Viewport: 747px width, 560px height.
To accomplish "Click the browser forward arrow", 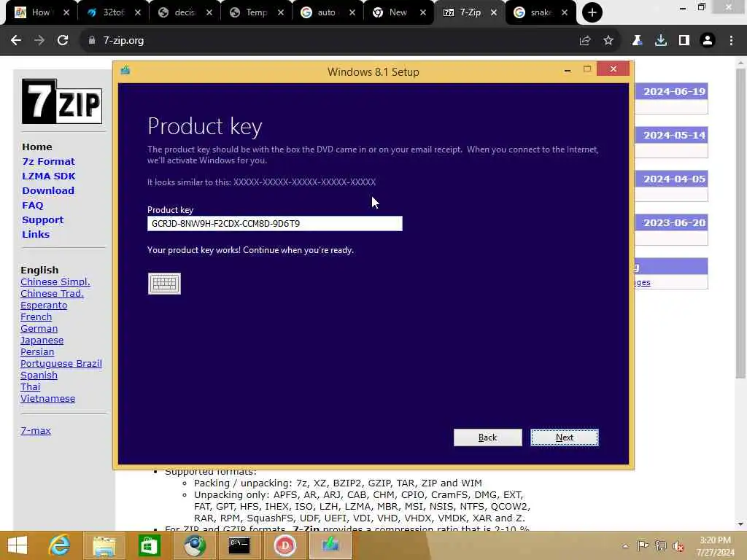I will pyautogui.click(x=39, y=41).
